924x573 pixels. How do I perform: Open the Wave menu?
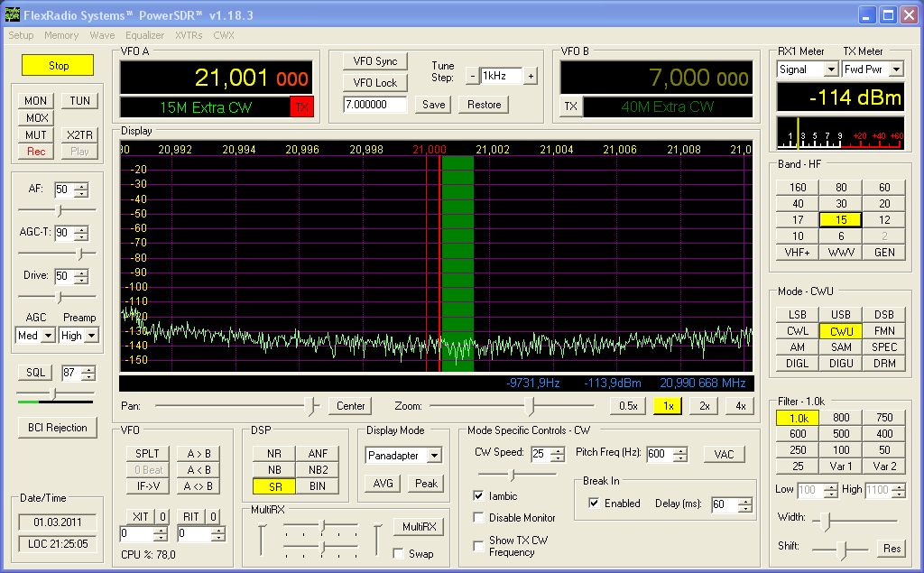[102, 35]
